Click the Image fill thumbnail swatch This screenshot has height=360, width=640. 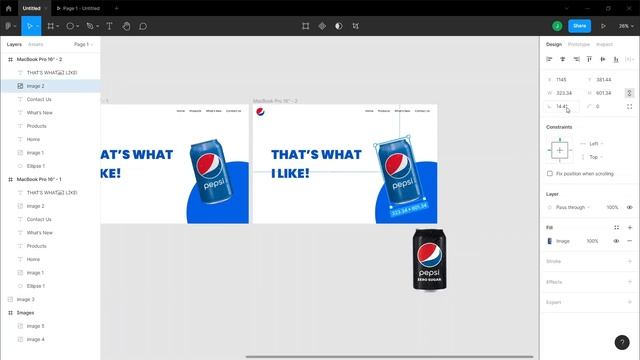[x=549, y=241]
